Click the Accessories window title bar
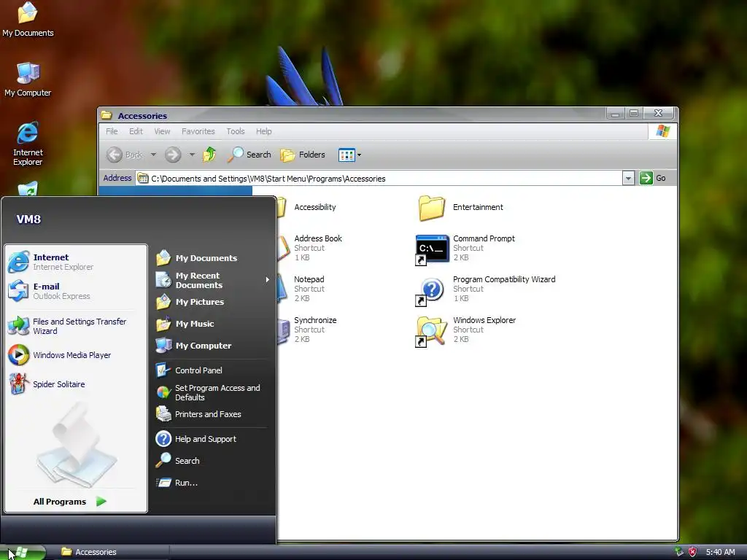747x560 pixels. [x=352, y=115]
